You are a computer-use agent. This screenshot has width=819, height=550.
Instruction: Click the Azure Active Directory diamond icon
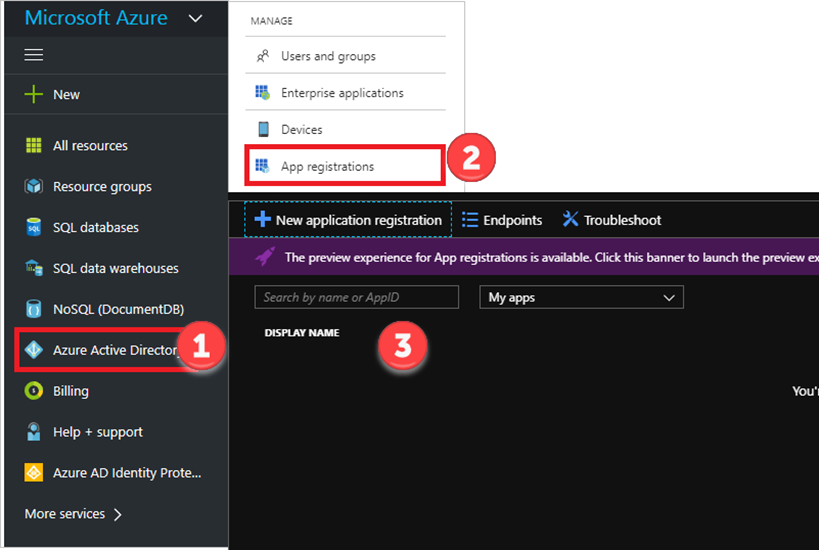pyautogui.click(x=33, y=349)
